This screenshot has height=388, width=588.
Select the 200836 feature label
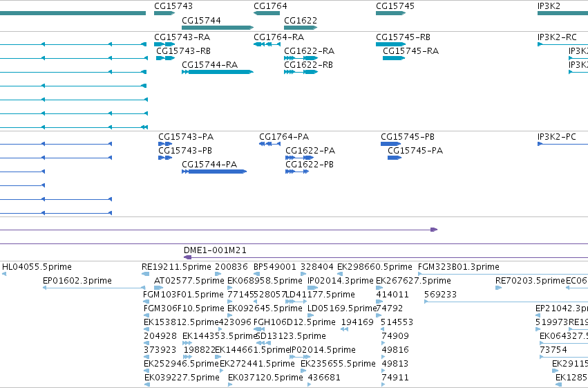231,267
